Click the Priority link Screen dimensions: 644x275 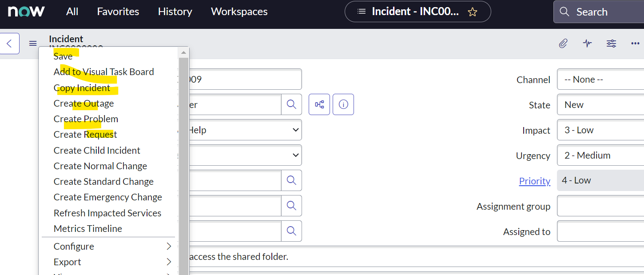[x=534, y=181]
